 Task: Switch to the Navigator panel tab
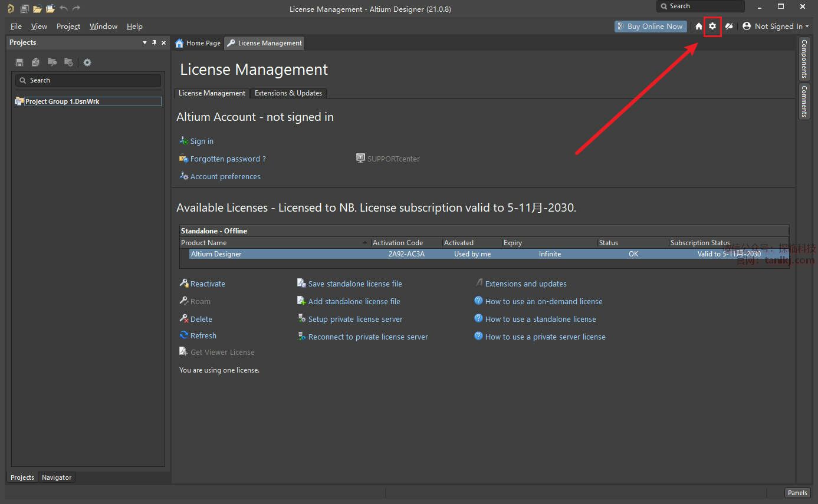[57, 477]
